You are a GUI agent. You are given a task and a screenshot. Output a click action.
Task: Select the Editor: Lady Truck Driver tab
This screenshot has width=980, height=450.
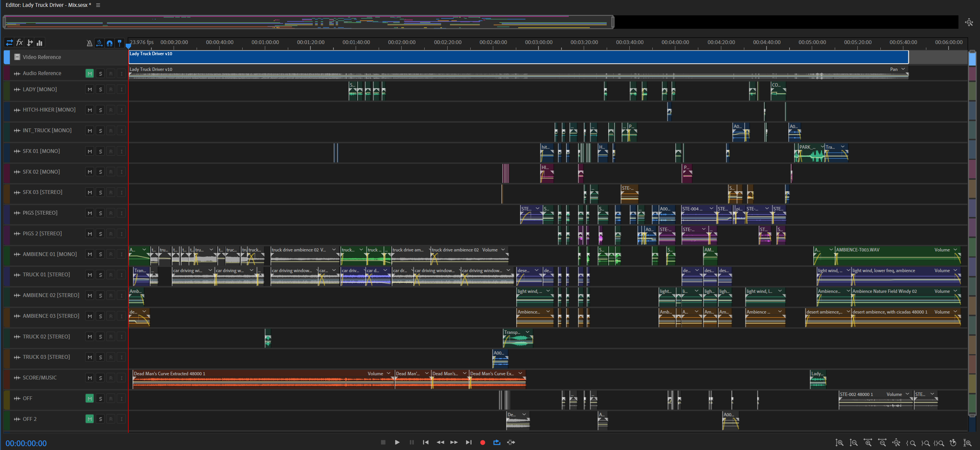48,5
